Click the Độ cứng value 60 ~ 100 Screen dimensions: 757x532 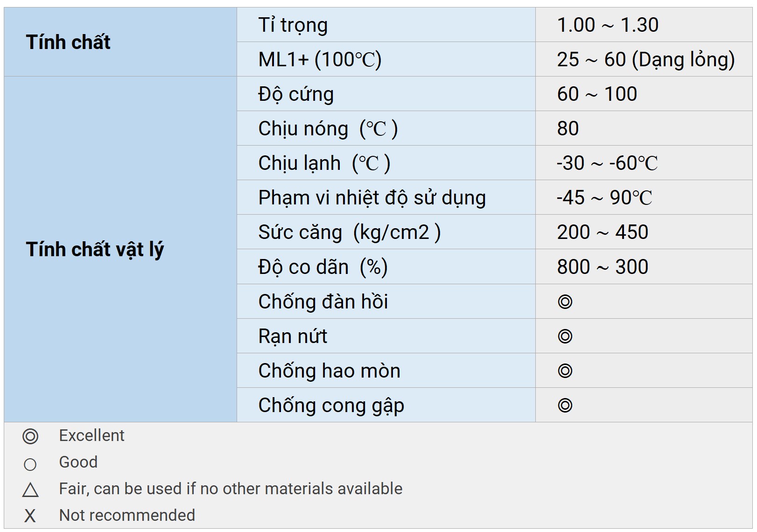click(597, 94)
